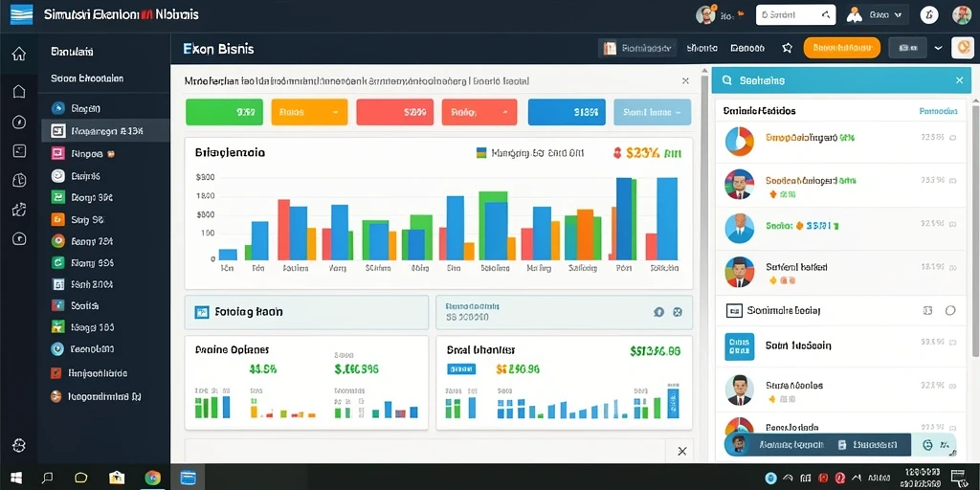Expand the user account dropdown in top bar
This screenshot has width=980, height=490.
tap(878, 15)
